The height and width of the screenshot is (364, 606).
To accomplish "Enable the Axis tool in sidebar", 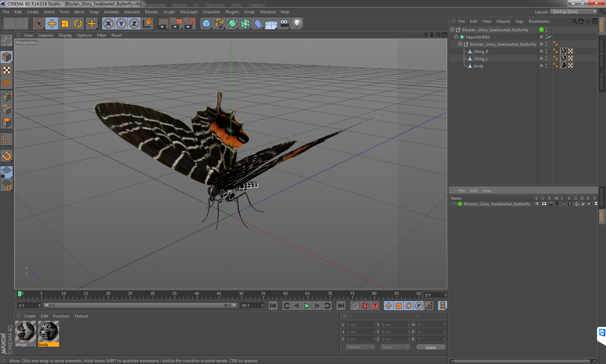I will 6,139.
